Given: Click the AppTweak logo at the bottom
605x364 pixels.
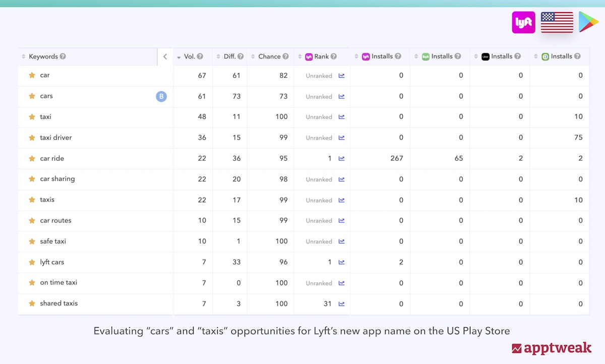Looking at the screenshot, I should click(x=551, y=348).
